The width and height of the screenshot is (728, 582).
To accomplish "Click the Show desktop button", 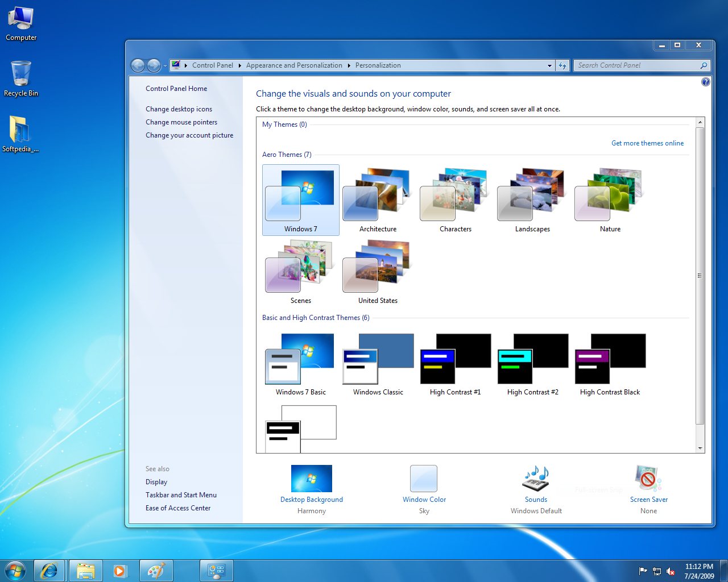I will pos(723,571).
